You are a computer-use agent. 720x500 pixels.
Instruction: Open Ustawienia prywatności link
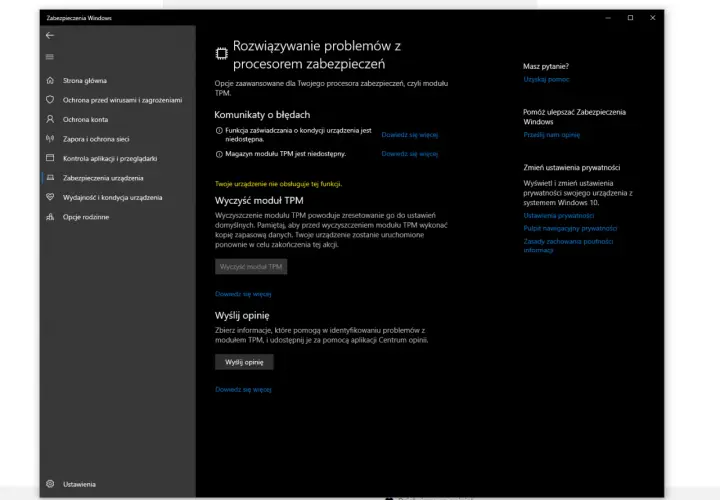(558, 215)
